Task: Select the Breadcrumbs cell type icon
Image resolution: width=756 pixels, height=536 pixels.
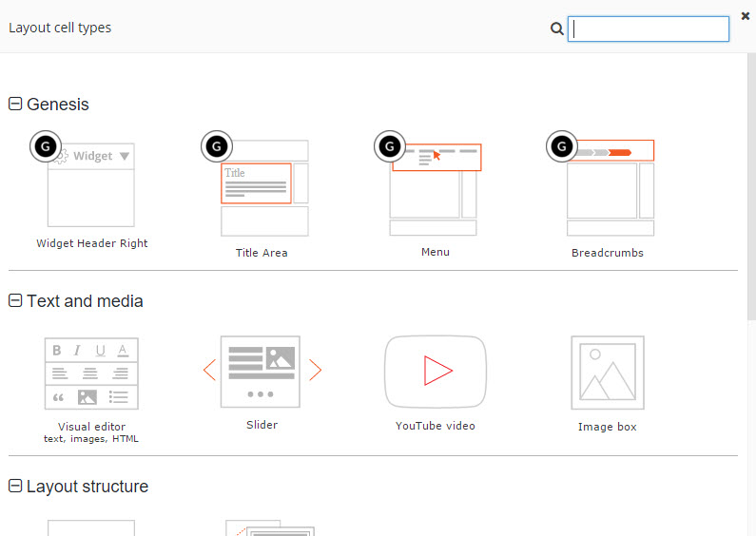Action: [600, 183]
